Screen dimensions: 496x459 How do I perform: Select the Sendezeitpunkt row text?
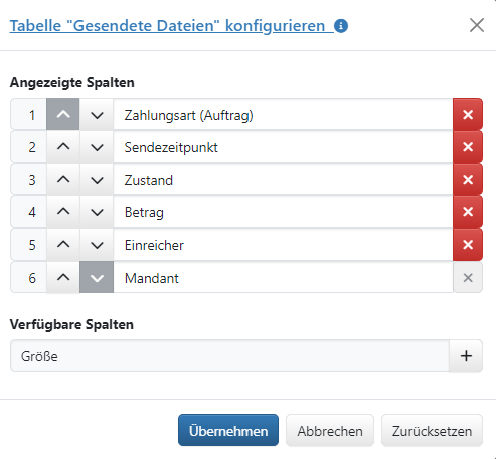pyautogui.click(x=171, y=147)
